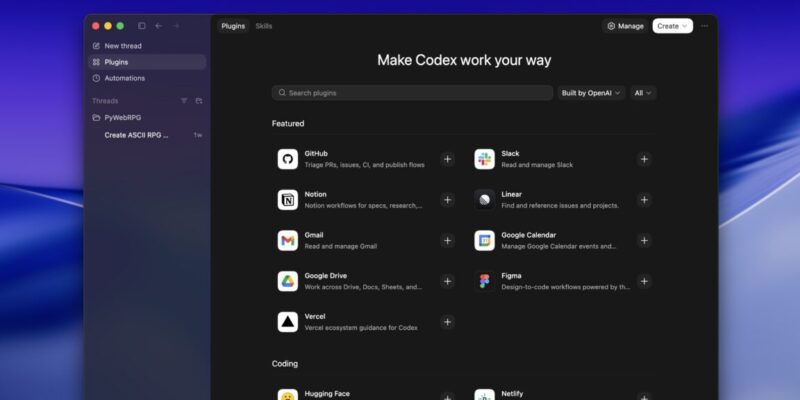Add the Slack plugin with plus button
This screenshot has height=400, width=800.
(x=644, y=159)
